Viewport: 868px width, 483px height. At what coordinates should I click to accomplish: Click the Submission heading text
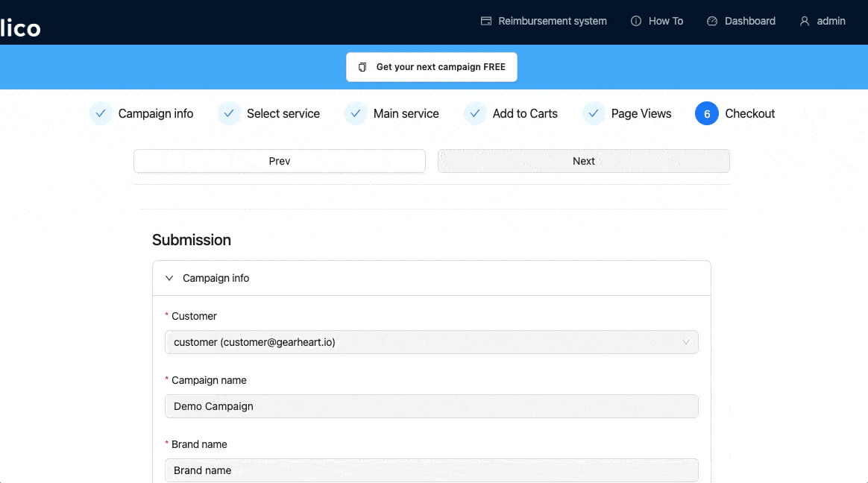pyautogui.click(x=192, y=240)
